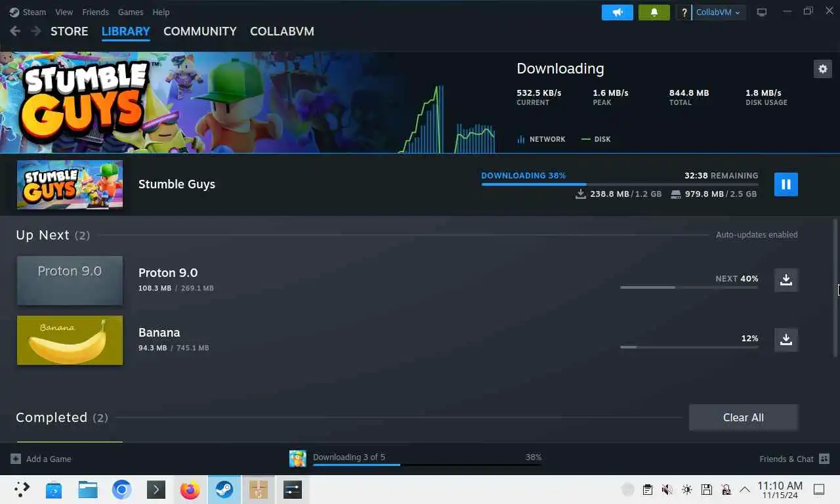This screenshot has width=840, height=504.
Task: Switch to the COMMUNITY tab
Action: pyautogui.click(x=200, y=31)
